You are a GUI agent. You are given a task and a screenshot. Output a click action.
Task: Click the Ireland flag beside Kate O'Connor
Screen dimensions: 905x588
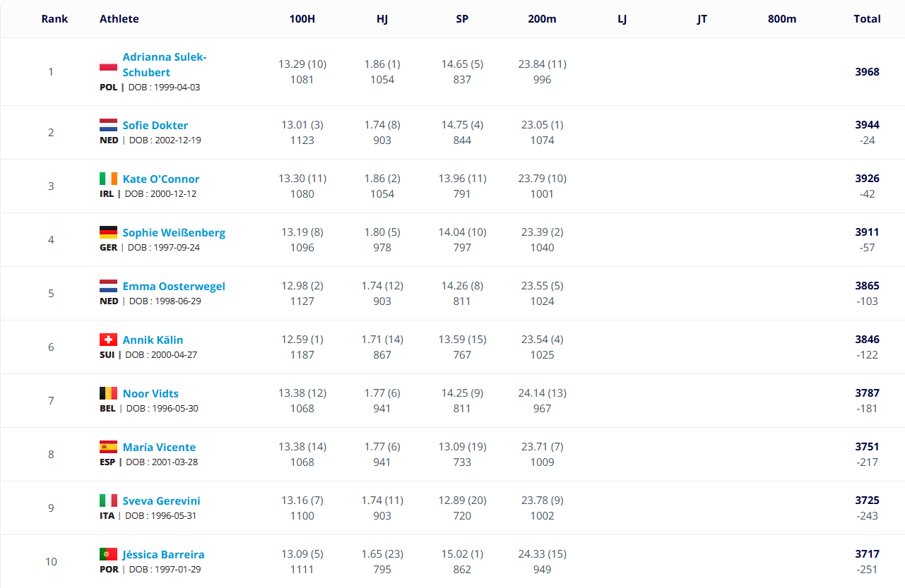tap(108, 179)
